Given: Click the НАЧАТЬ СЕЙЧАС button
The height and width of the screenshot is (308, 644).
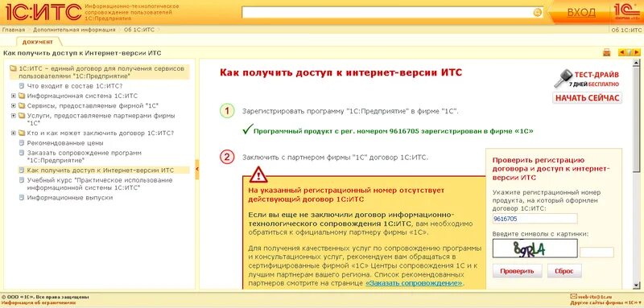Looking at the screenshot, I should tap(587, 98).
